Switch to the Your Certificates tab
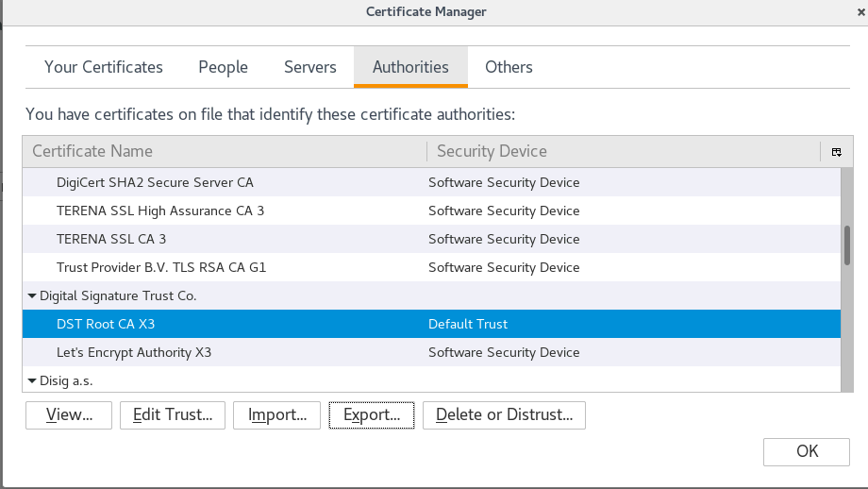 click(104, 67)
